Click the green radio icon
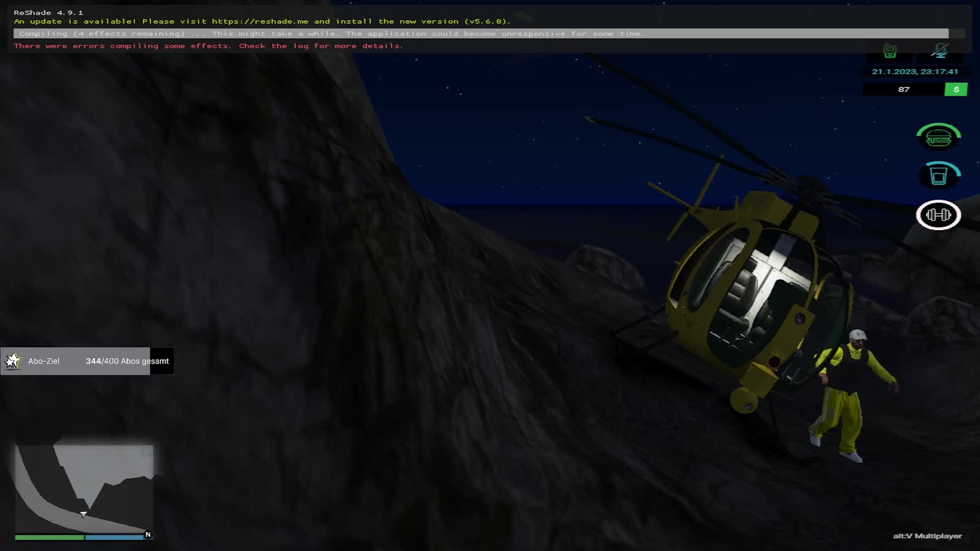Screen dimensions: 980x551 pyautogui.click(x=890, y=51)
